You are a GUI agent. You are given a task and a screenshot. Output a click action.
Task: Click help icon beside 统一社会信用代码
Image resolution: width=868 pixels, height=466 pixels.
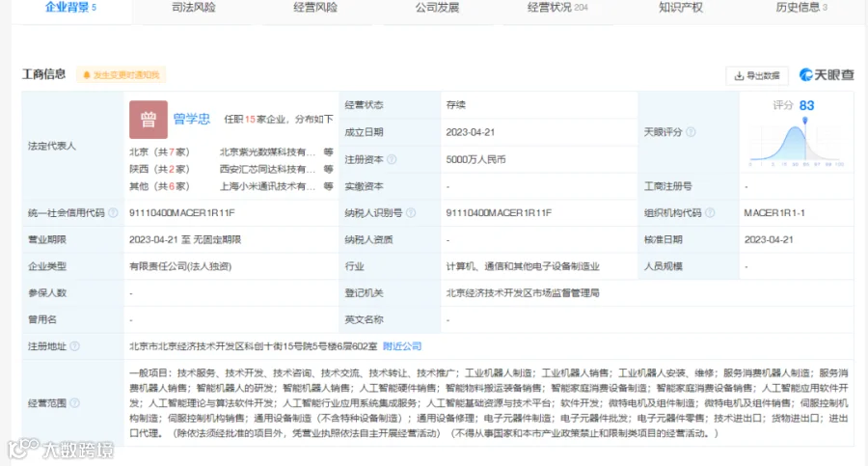tap(113, 213)
